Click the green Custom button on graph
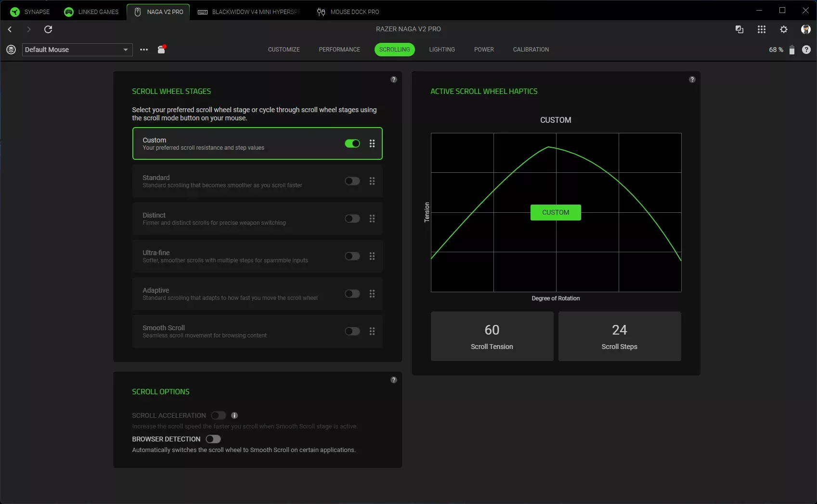Viewport: 817px width, 504px height. pos(556,212)
